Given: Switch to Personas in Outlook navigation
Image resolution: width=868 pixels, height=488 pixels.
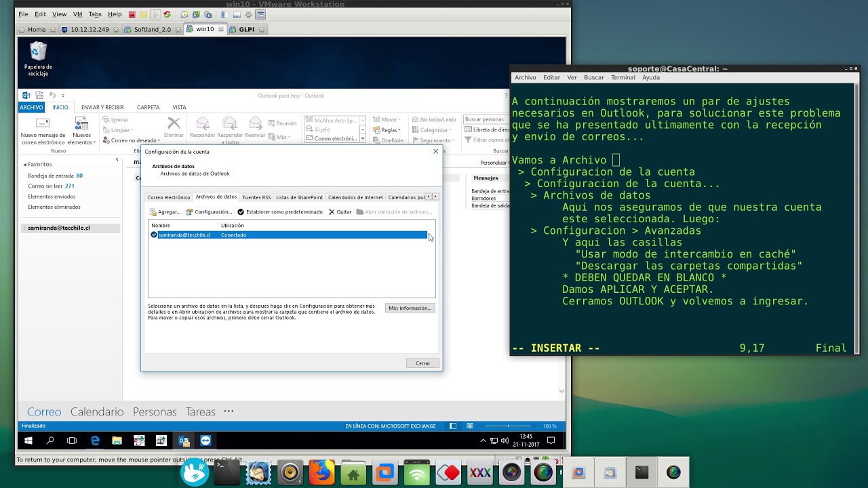Looking at the screenshot, I should (x=155, y=411).
